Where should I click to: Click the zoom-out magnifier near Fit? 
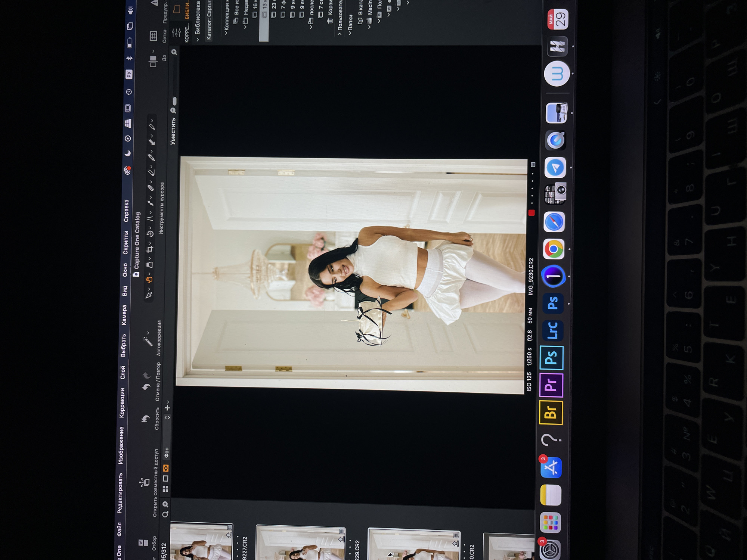point(173,111)
